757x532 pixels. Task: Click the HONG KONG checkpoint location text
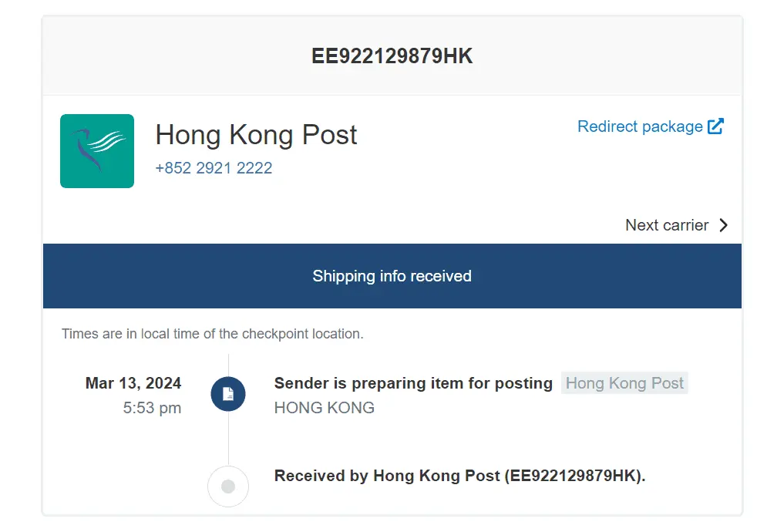click(325, 408)
